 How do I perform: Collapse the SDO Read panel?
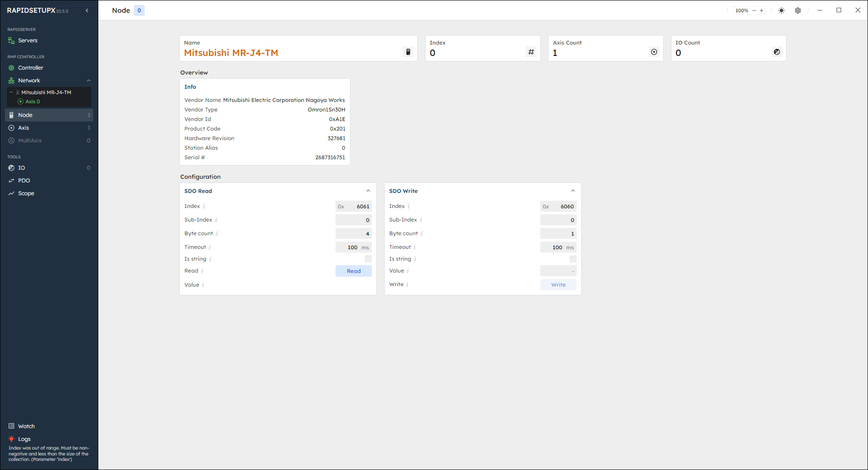tap(368, 191)
